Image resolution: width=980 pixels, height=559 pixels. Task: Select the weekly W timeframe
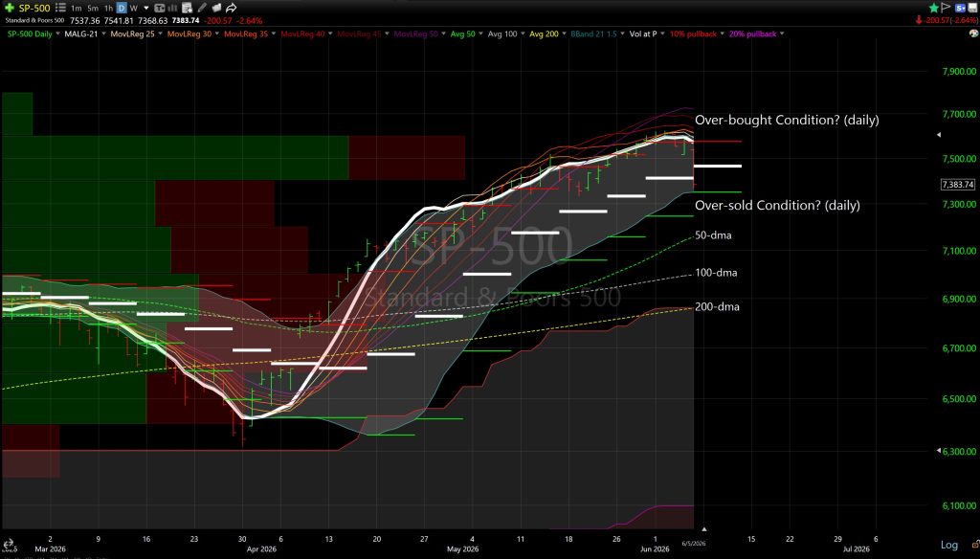coord(134,8)
